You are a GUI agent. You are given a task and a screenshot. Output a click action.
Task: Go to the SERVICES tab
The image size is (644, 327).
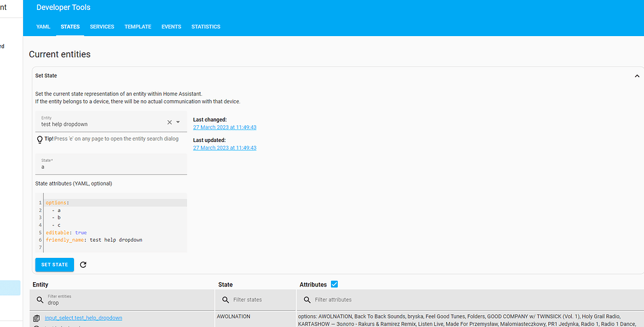click(102, 27)
